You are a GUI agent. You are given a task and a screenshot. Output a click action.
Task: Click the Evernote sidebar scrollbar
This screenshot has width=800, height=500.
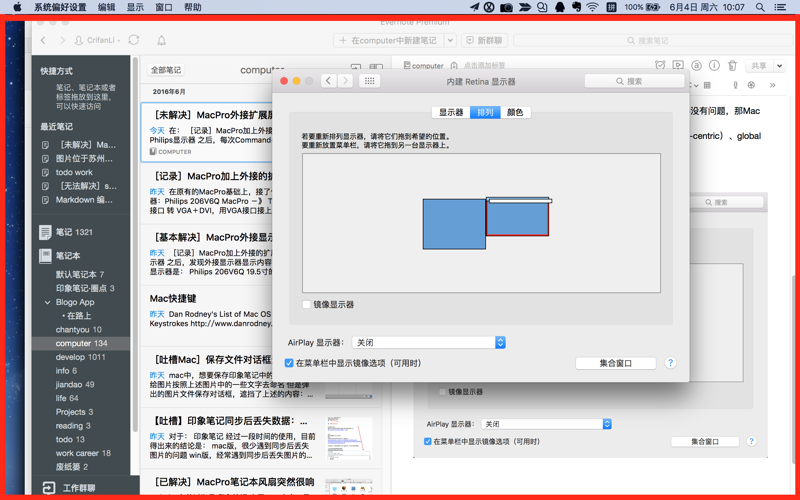click(x=135, y=245)
